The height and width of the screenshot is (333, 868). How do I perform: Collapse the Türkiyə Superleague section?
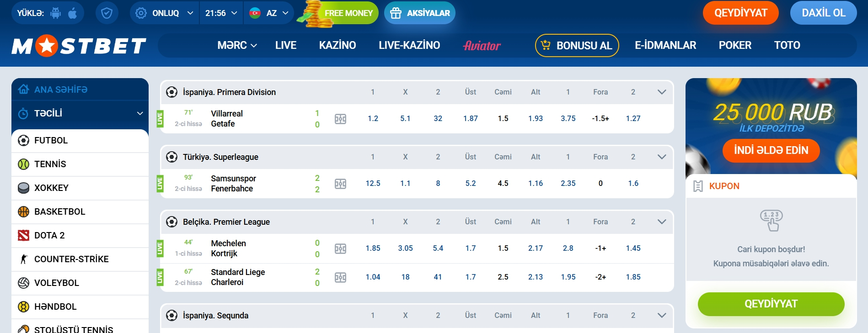[662, 157]
